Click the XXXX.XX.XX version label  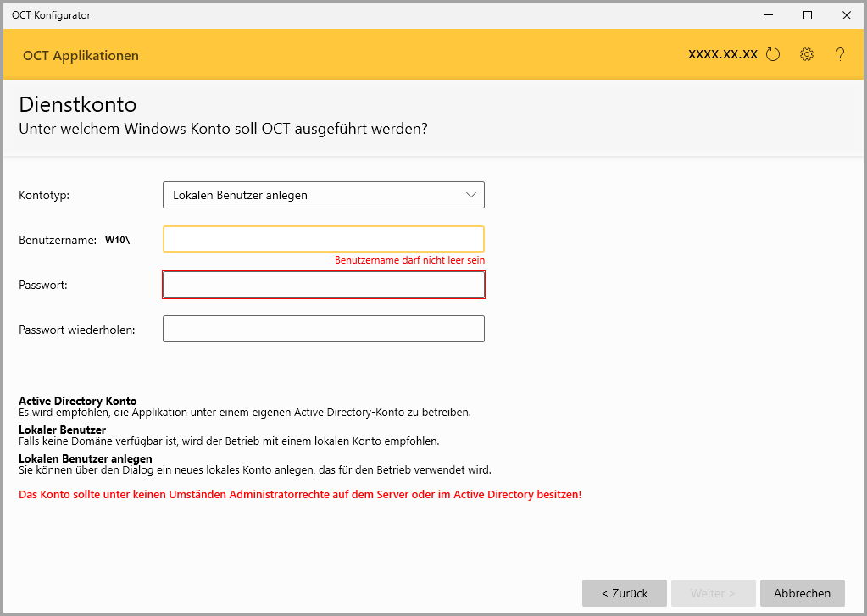(722, 55)
